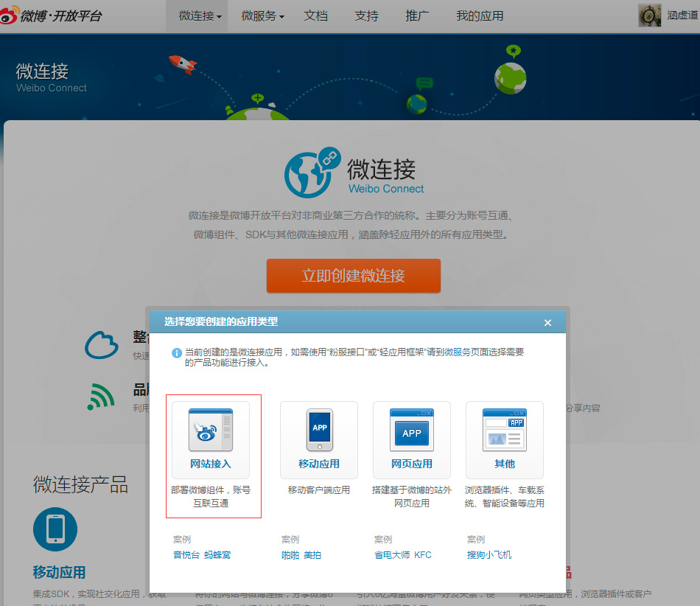The width and height of the screenshot is (700, 606).
Task: Click the cloud icon behind the dialog
Action: pos(102,345)
